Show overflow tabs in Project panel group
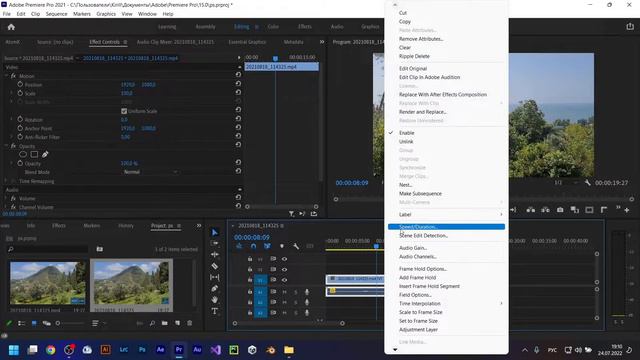This screenshot has width=640, height=360. [199, 225]
